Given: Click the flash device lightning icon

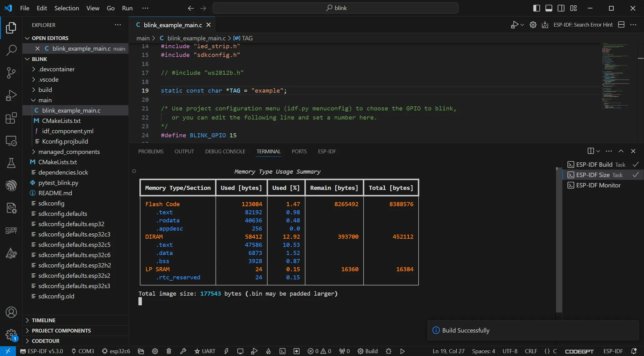Looking at the screenshot, I should click(x=226, y=351).
